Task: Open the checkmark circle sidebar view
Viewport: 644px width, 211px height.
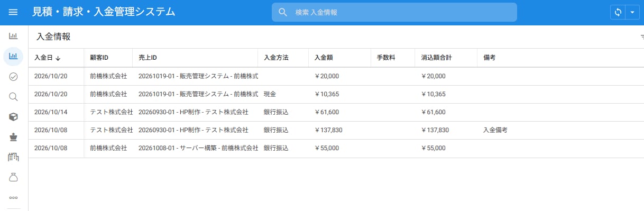Action: point(14,77)
